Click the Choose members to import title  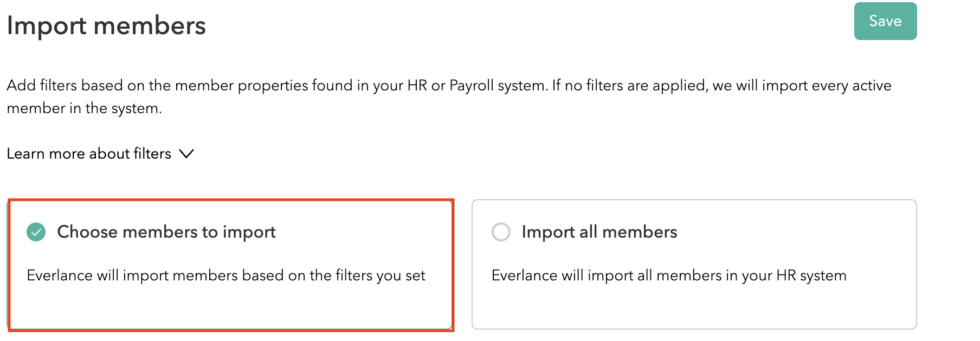[166, 232]
